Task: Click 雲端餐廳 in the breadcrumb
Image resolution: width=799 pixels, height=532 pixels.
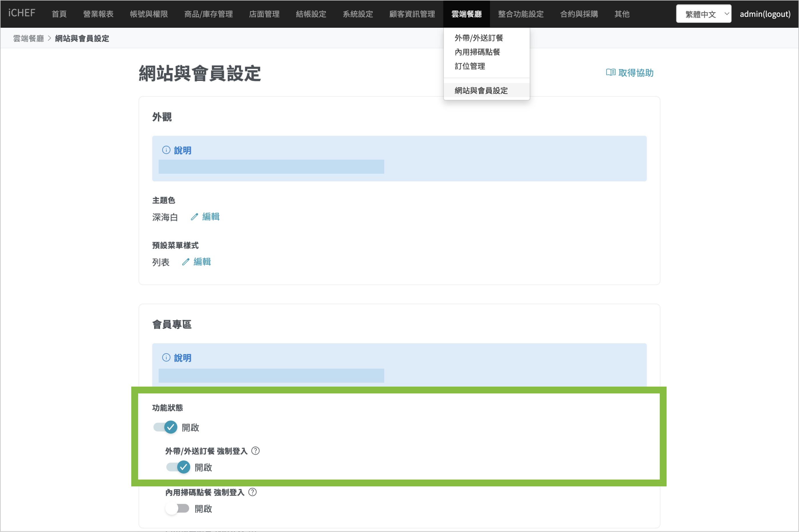Action: coord(29,38)
